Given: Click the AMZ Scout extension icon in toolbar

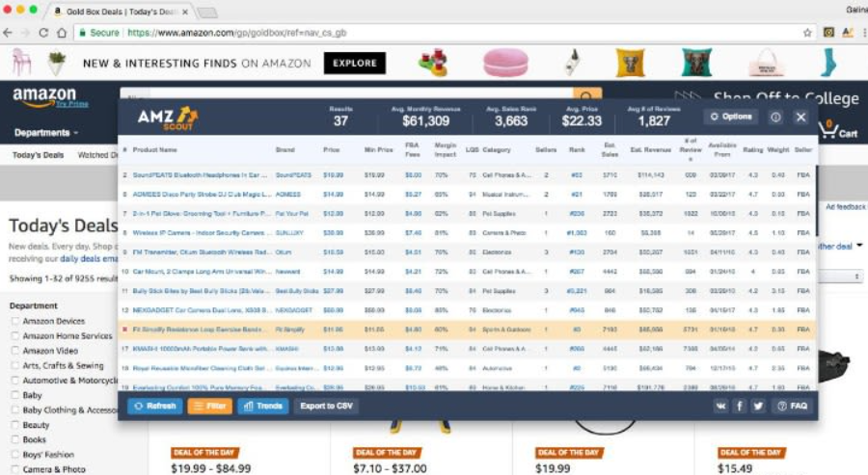Looking at the screenshot, I should (x=847, y=33).
